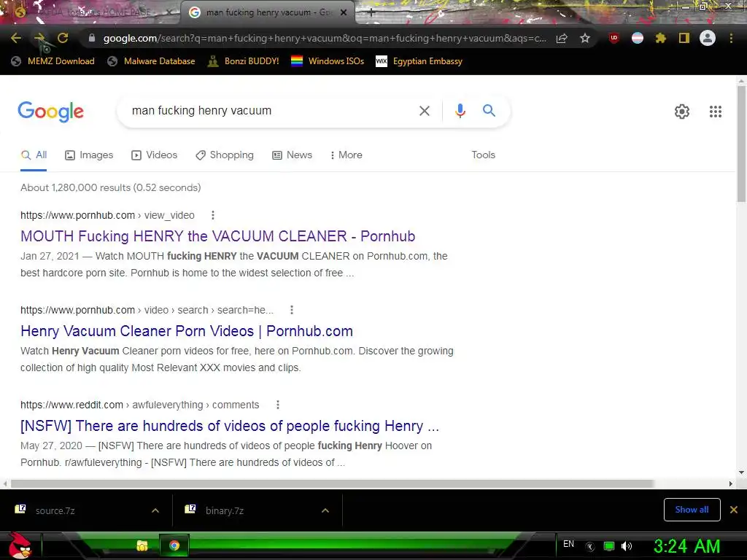The width and height of the screenshot is (747, 560).
Task: Submit search with the magnifying glass
Action: click(489, 111)
